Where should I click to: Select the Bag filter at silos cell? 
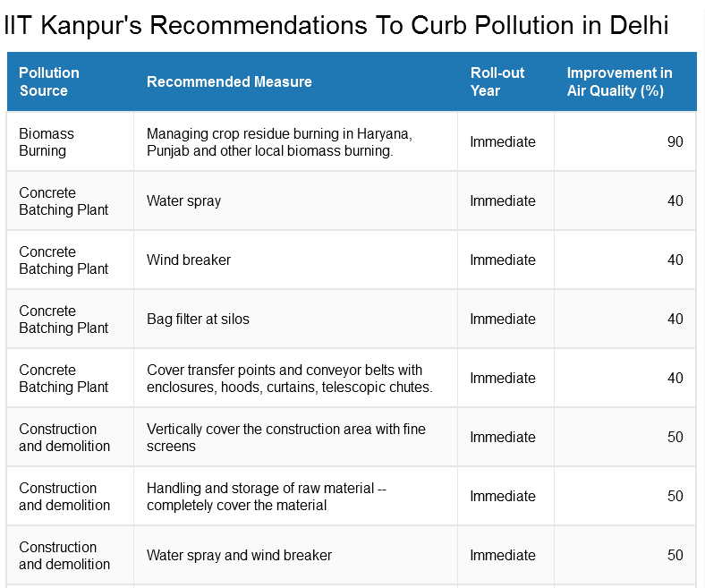[295, 319]
